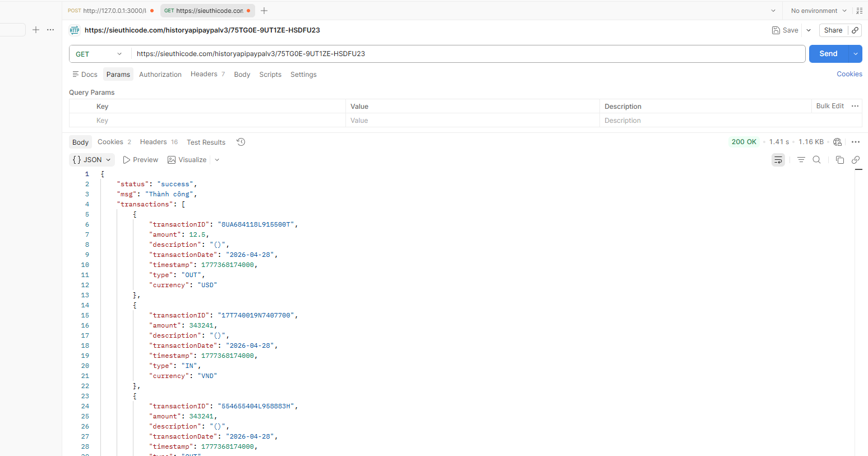Open the query params three-dots options
The height and width of the screenshot is (456, 868).
tap(855, 106)
